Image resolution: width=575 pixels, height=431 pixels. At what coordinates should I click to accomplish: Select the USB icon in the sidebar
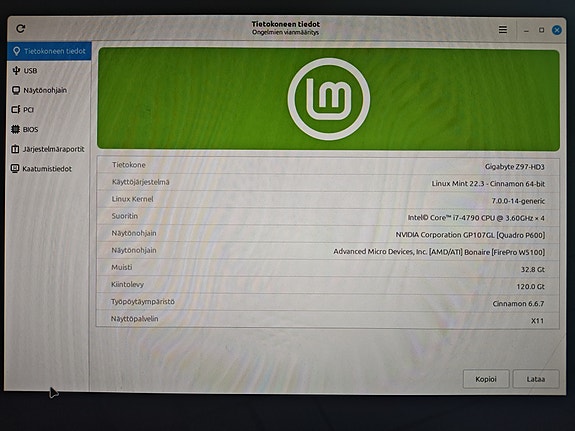[16, 70]
